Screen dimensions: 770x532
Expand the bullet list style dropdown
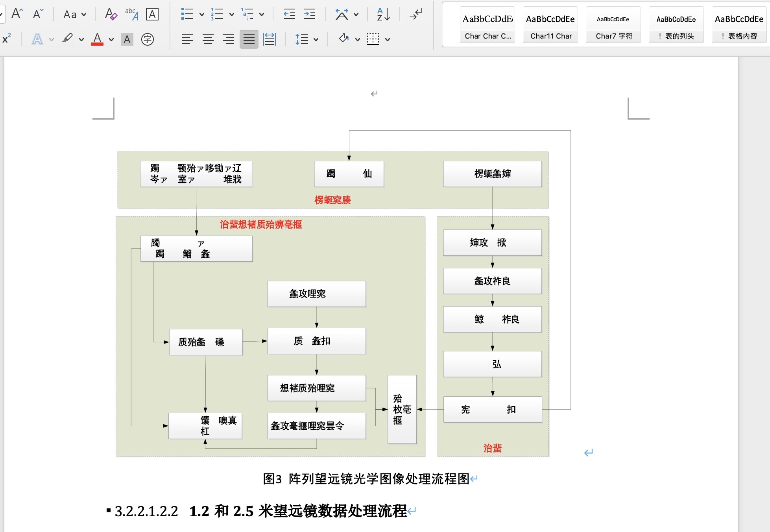(x=202, y=15)
